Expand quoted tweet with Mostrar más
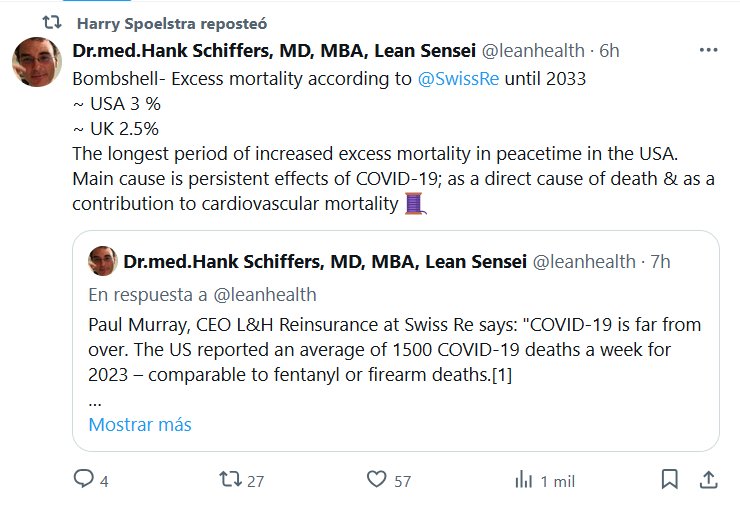Viewport: 740px width, 506px height. tap(139, 424)
